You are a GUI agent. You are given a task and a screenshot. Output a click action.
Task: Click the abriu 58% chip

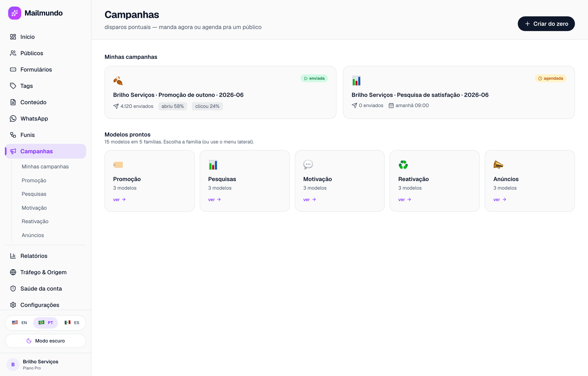(x=173, y=106)
